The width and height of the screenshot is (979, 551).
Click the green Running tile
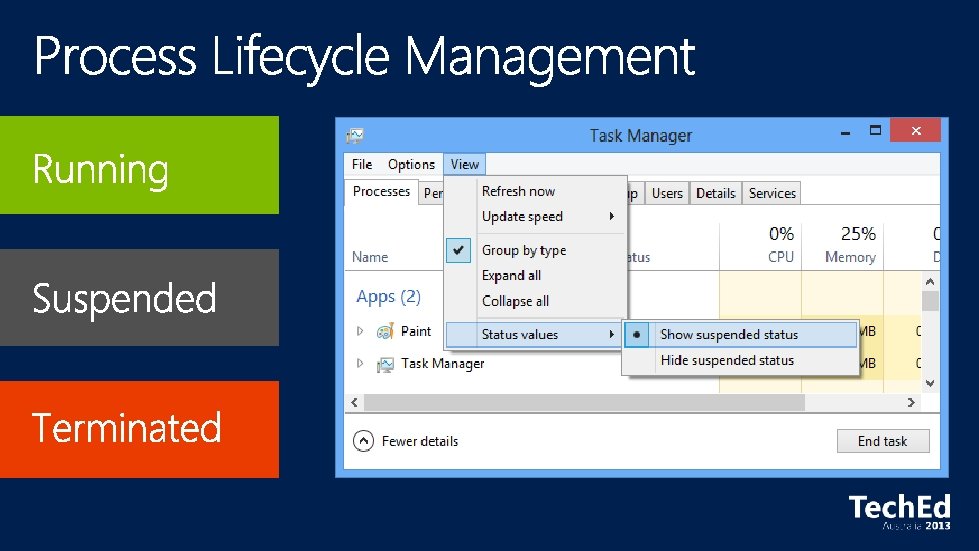tap(139, 165)
